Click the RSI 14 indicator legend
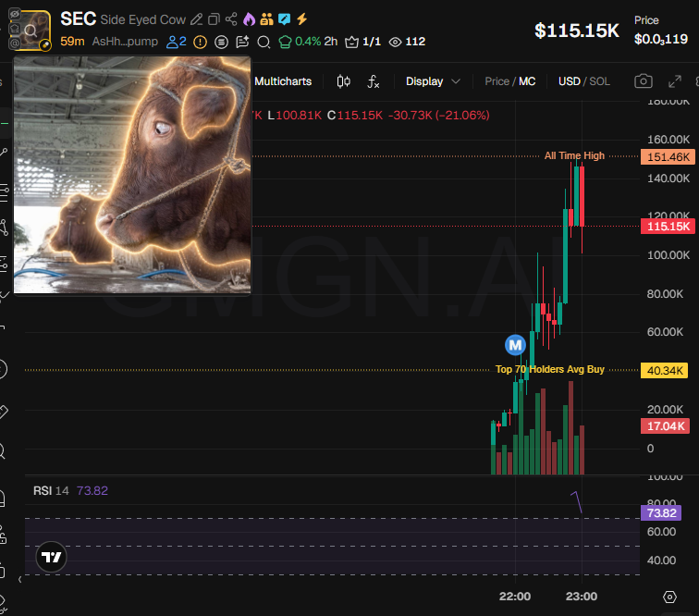Viewport: 699px width, 616px height. [x=51, y=490]
